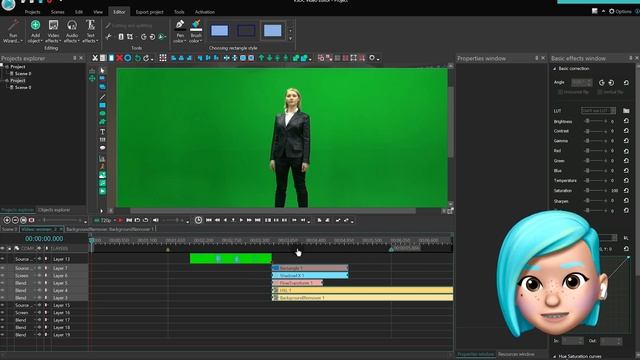The height and width of the screenshot is (360, 640).
Task: Click the clock timer icon
Action: click(x=198, y=220)
